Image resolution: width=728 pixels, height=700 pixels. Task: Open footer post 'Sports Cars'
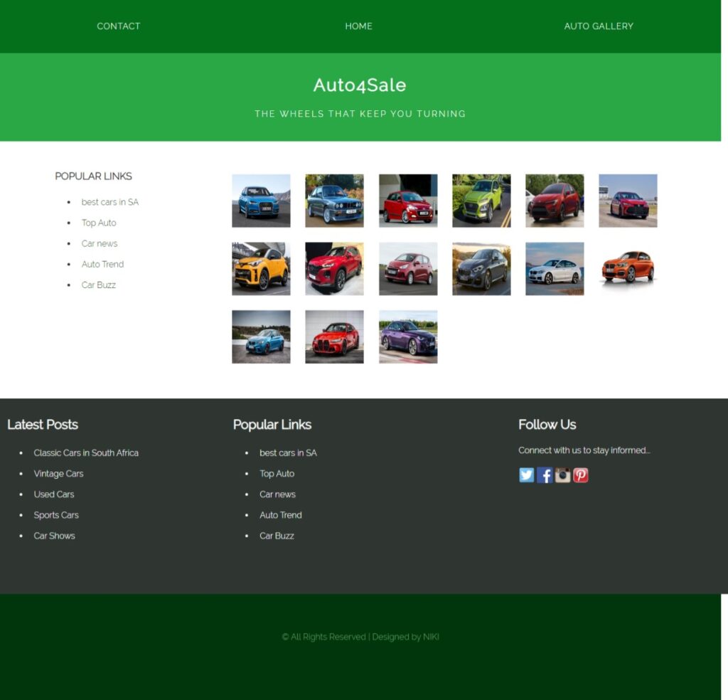pos(56,515)
